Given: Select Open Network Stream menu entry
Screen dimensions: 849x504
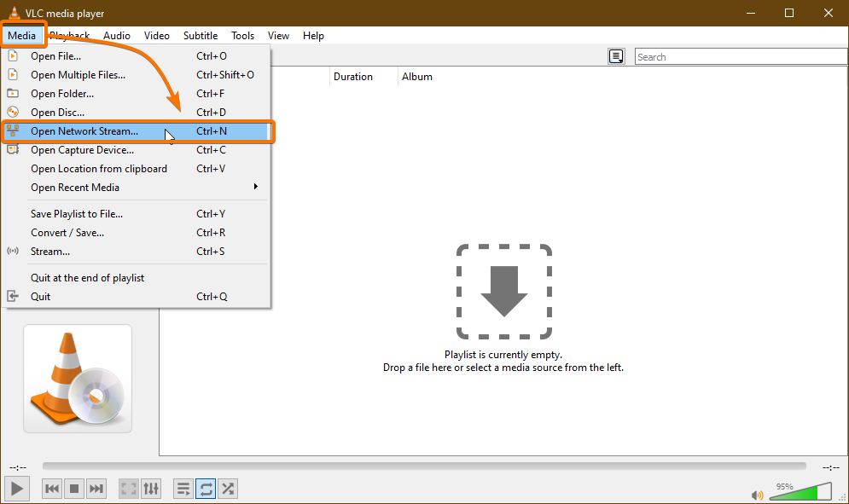Looking at the screenshot, I should pyautogui.click(x=84, y=131).
